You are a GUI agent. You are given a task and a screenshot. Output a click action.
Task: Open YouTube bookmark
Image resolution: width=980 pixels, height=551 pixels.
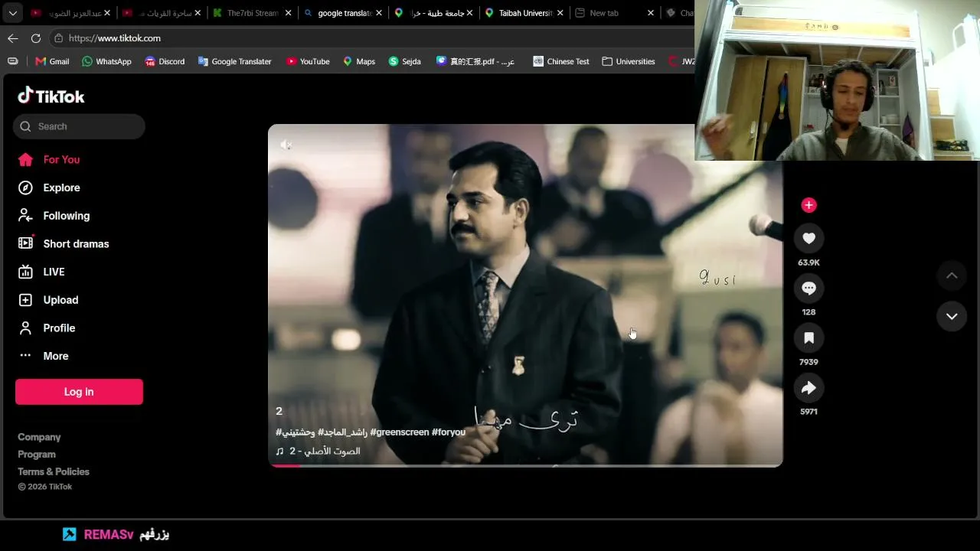[308, 61]
